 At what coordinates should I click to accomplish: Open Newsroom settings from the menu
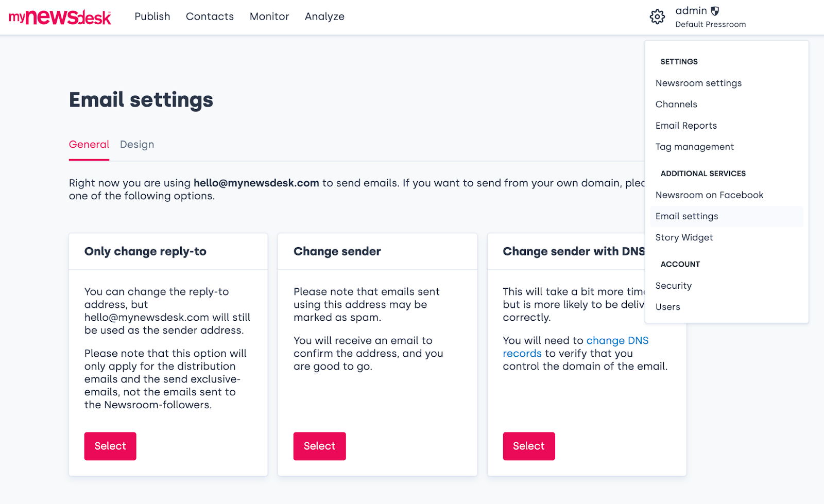[x=698, y=83]
